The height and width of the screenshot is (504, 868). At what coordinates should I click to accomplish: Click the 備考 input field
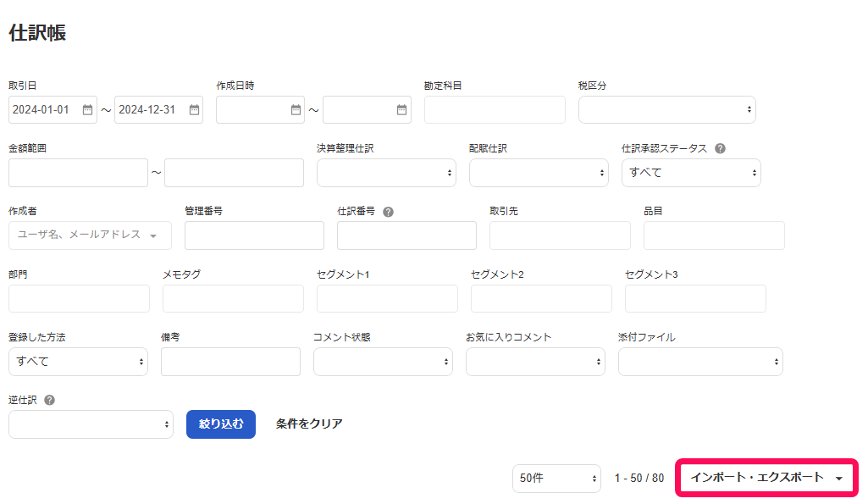tap(231, 362)
